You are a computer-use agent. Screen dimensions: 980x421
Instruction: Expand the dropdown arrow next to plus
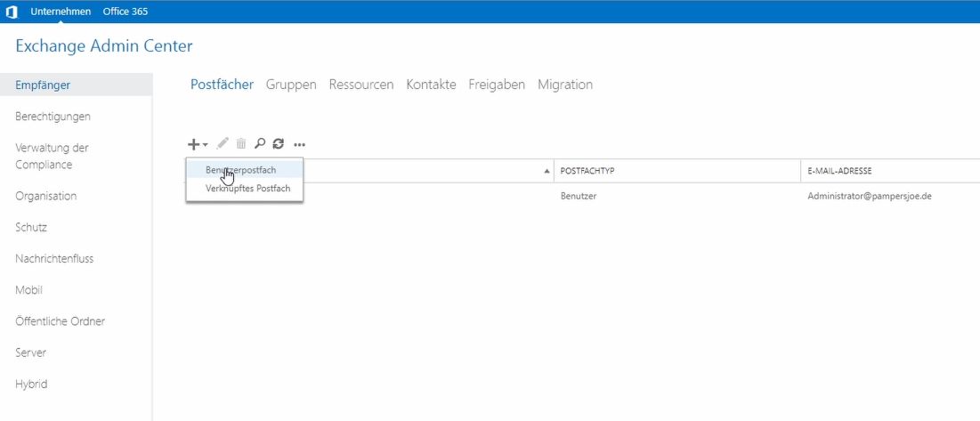click(x=206, y=145)
